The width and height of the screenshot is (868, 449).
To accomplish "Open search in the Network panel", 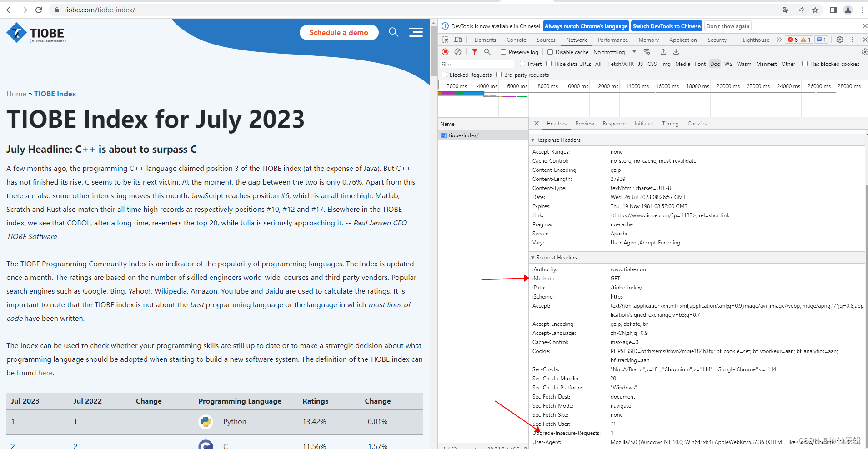I will 487,52.
